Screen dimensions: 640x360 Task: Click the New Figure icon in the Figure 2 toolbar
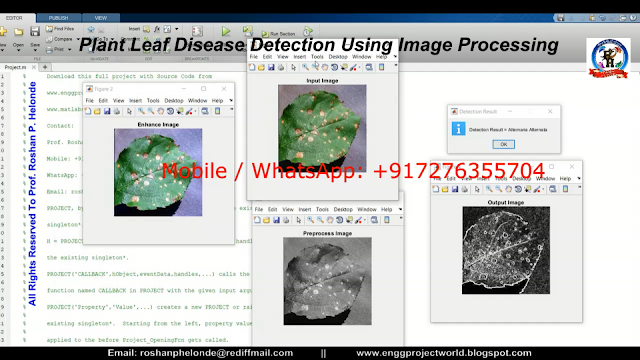click(88, 111)
